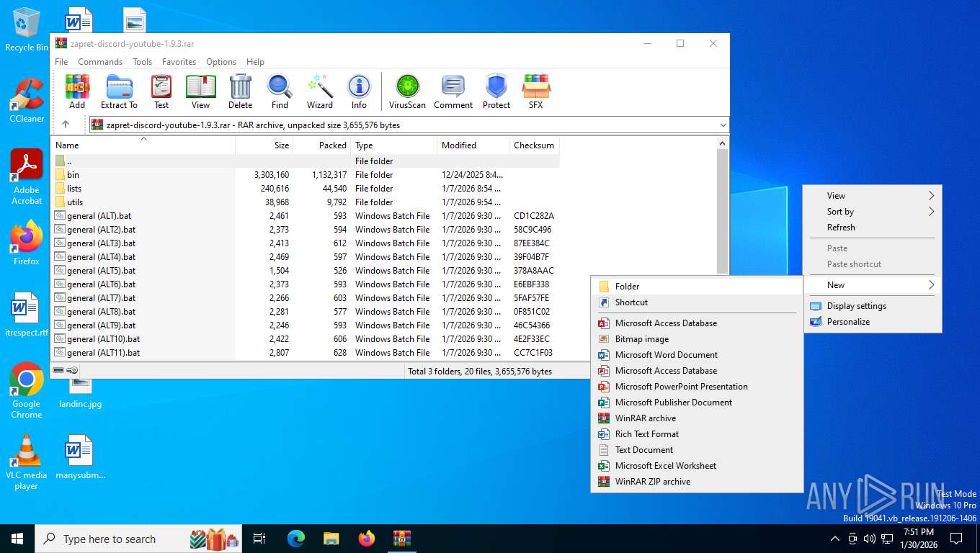Open the Options menu
This screenshot has height=553, width=980.
[221, 62]
